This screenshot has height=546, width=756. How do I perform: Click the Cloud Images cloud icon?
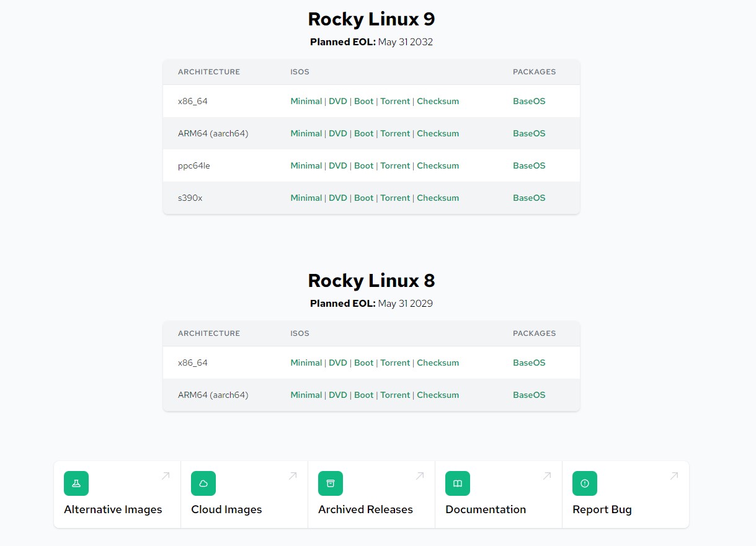pyautogui.click(x=203, y=483)
